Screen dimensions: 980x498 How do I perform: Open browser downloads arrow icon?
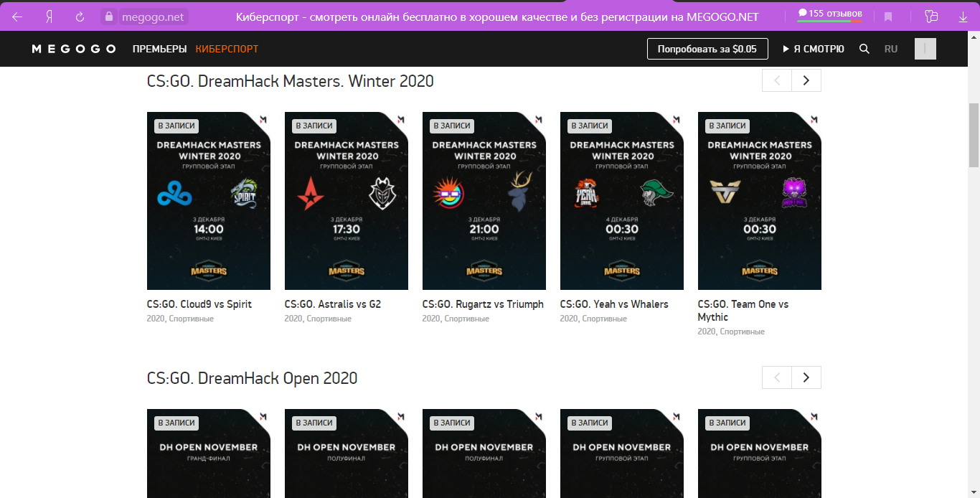pyautogui.click(x=963, y=17)
